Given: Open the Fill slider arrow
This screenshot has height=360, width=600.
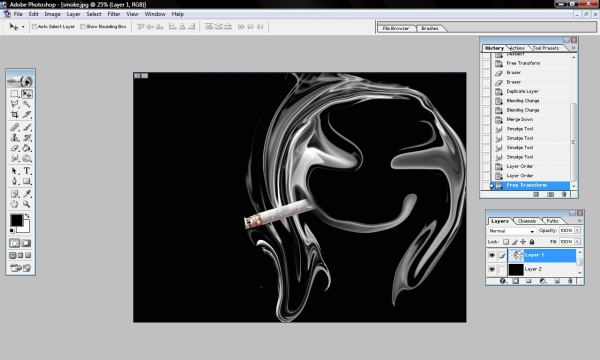Looking at the screenshot, I should pos(577,242).
